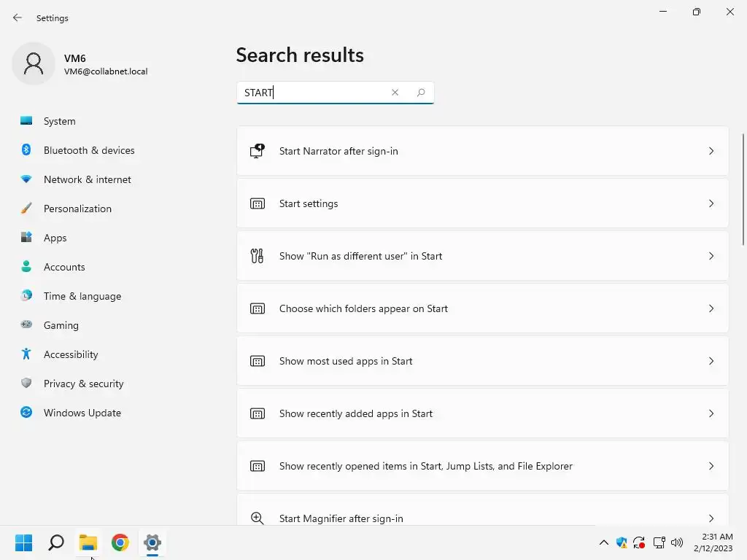747x560 pixels.
Task: Expand the Start Narrator after sign-in result
Action: coord(711,151)
